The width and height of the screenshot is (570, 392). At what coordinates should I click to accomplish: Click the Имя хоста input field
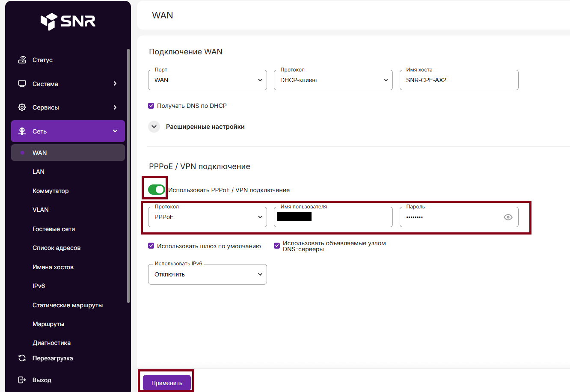[459, 80]
